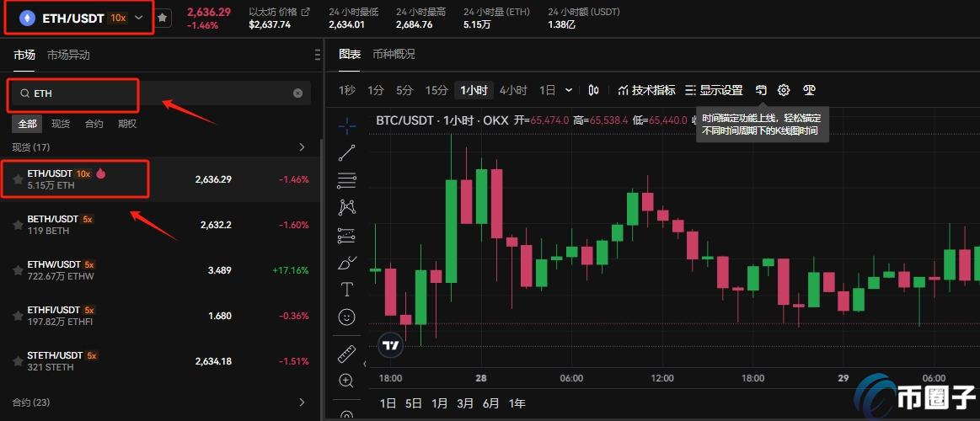
Task: Select the brush drawing tool
Action: pos(347,263)
